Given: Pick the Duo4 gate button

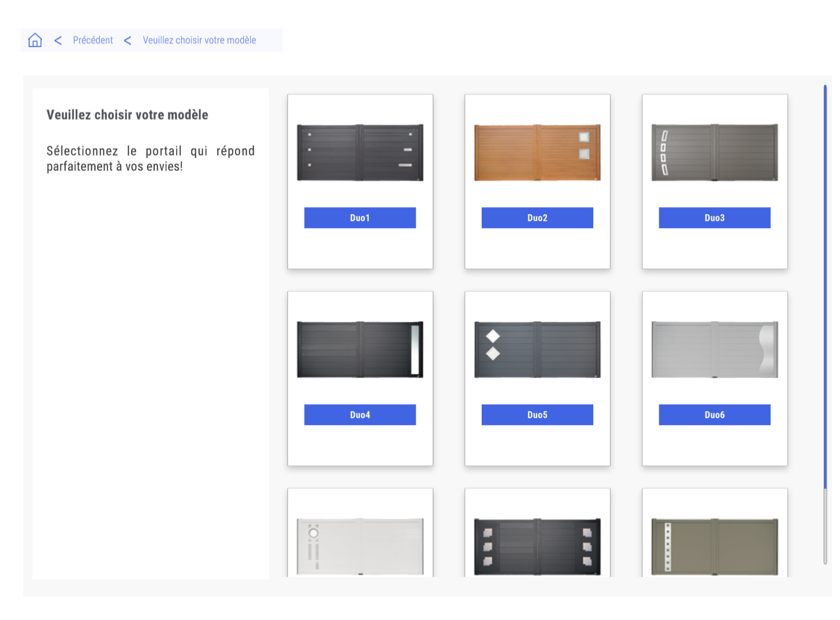Looking at the screenshot, I should 359,415.
